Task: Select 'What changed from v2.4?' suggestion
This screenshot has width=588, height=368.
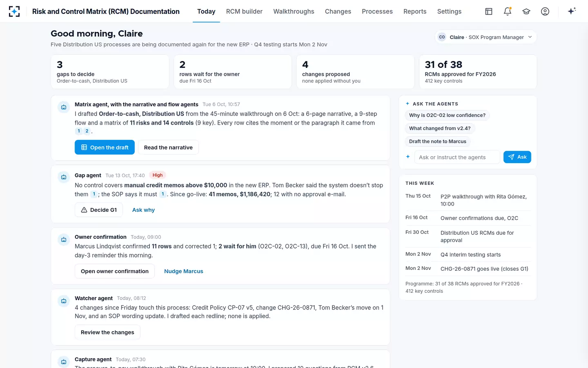Action: pos(440,128)
